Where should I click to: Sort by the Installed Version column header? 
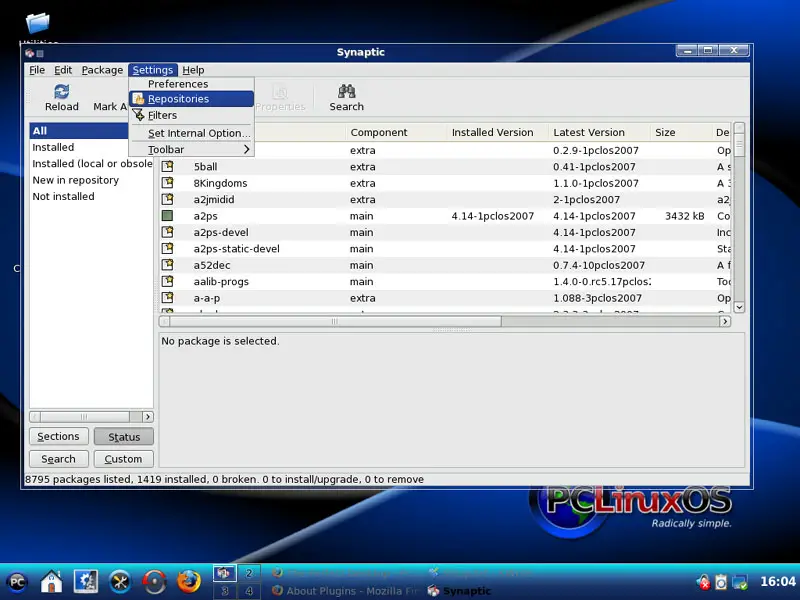pyautogui.click(x=497, y=132)
